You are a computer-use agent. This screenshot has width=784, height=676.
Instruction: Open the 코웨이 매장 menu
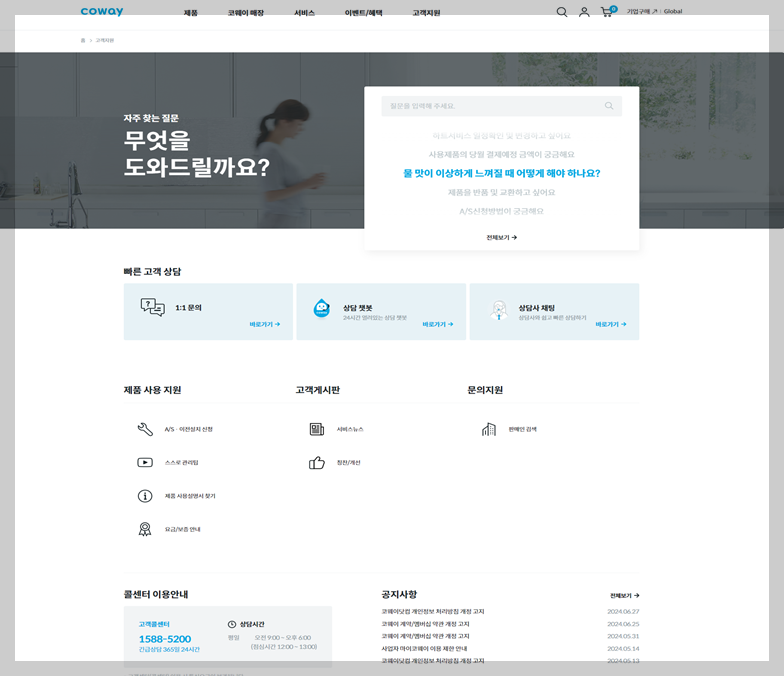[x=246, y=13]
